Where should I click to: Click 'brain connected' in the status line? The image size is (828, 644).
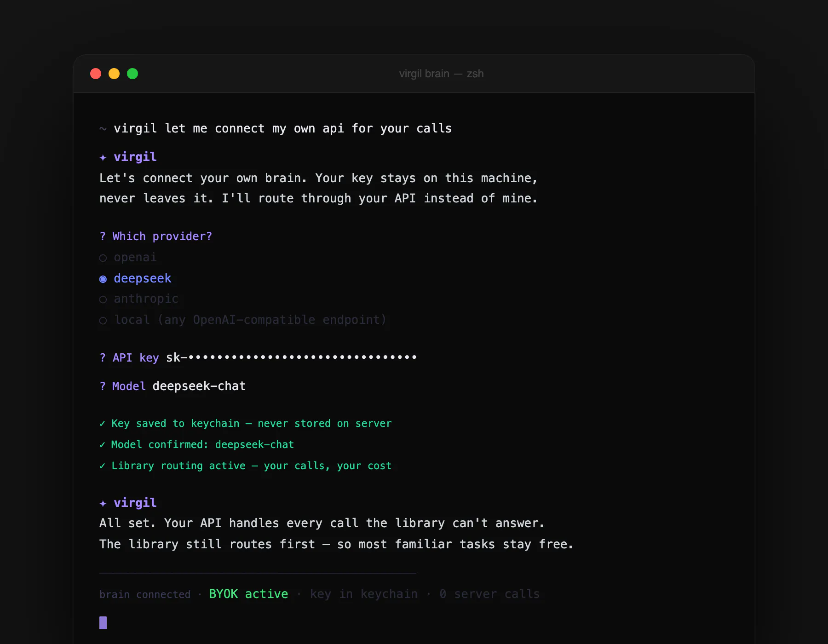[145, 594]
